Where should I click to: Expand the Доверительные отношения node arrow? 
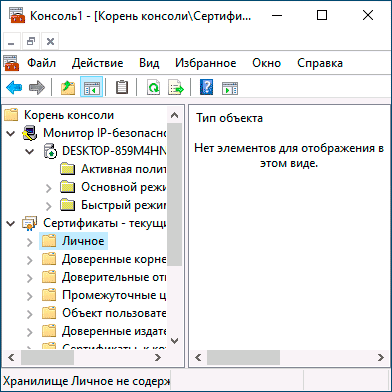(x=30, y=278)
